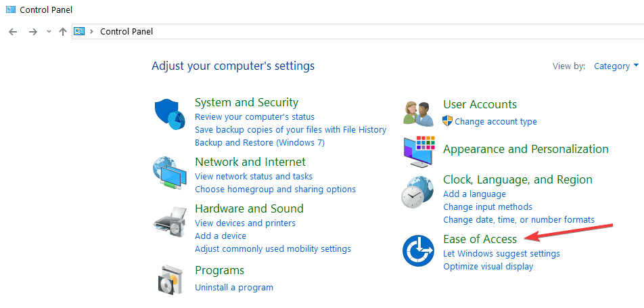
Task: Open the Ease of Access heading link
Action: click(x=480, y=239)
